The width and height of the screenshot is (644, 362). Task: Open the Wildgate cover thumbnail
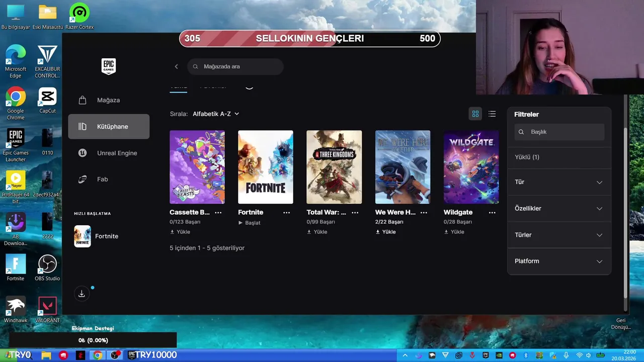coord(471,167)
